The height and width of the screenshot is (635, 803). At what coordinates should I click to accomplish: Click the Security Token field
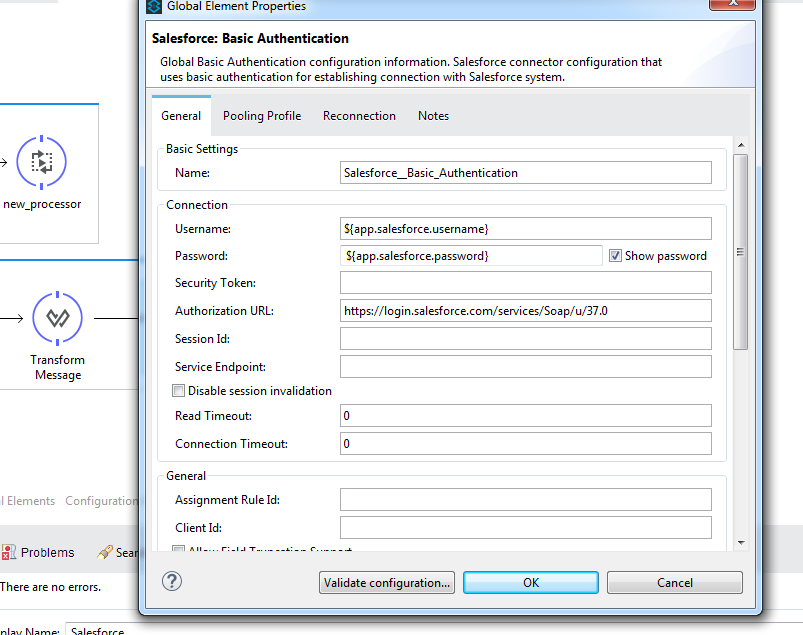click(x=525, y=283)
